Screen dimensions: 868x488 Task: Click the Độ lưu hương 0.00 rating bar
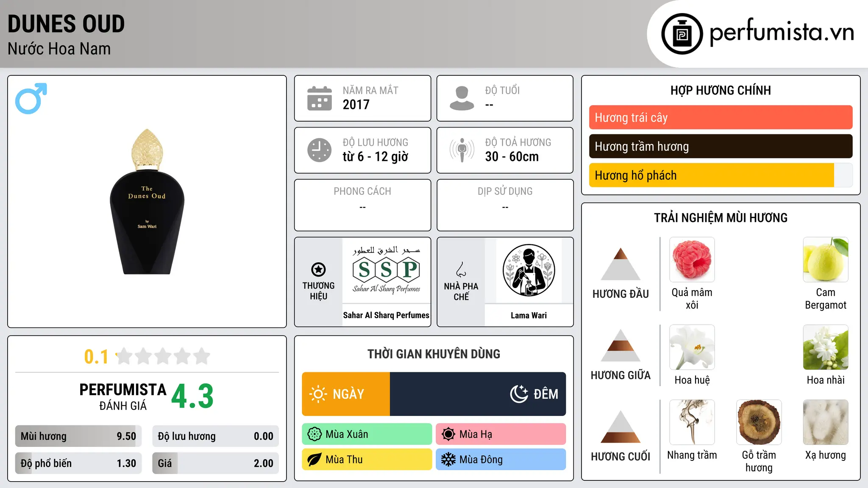[215, 436]
